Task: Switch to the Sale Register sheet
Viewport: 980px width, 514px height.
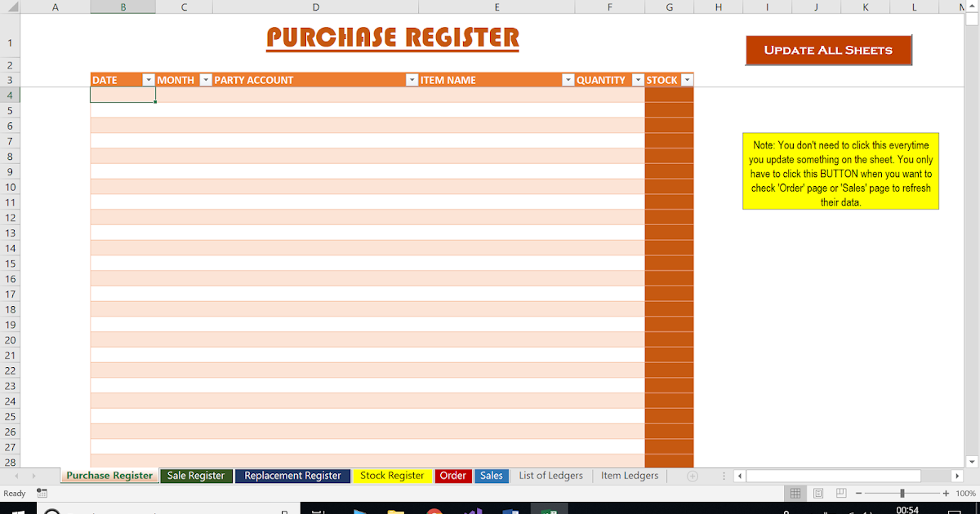Action: pyautogui.click(x=196, y=476)
